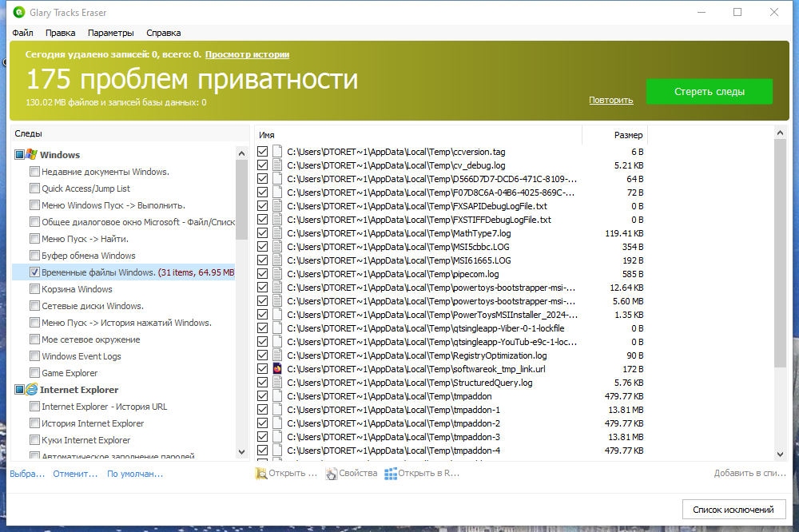
Task: Click the 119.41 KB size cell
Action: (624, 233)
